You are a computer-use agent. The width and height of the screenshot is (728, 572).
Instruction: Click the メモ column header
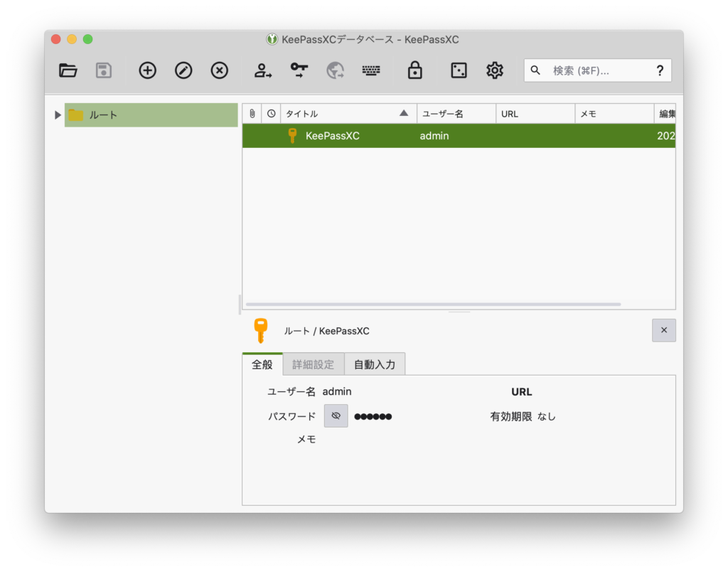(x=614, y=114)
